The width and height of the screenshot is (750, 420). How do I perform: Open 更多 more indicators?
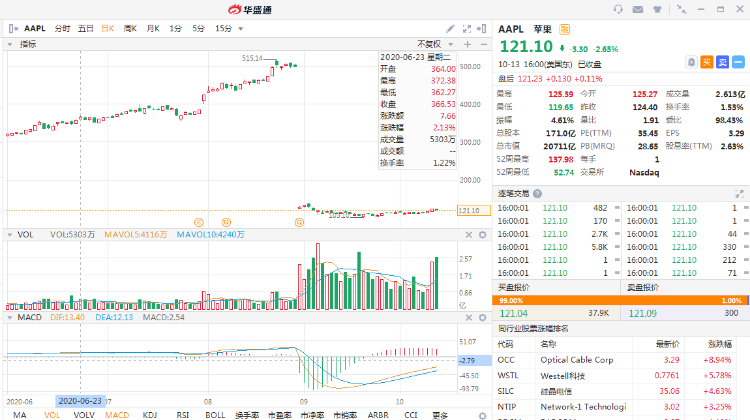point(440,415)
